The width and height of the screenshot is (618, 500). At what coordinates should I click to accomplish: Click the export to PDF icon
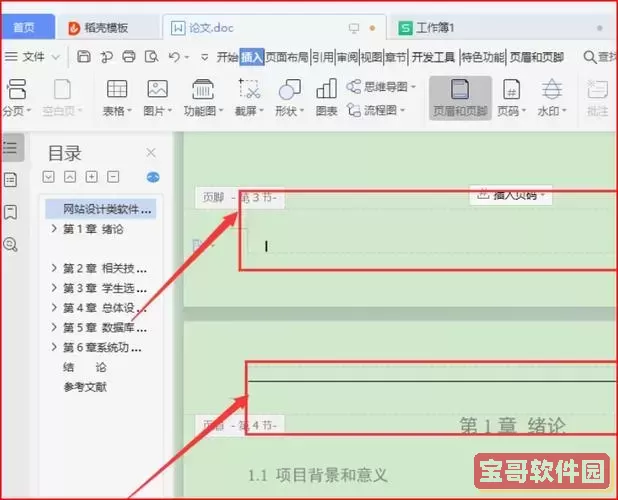pos(106,57)
